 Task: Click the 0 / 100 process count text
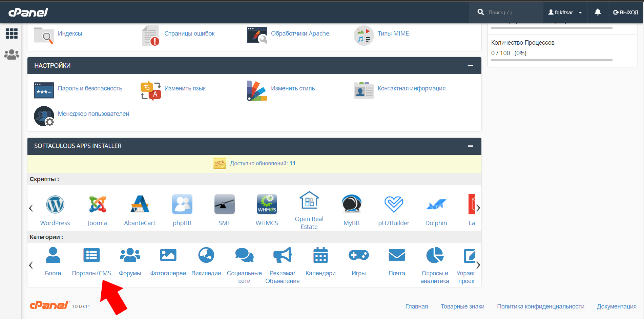[x=500, y=53]
